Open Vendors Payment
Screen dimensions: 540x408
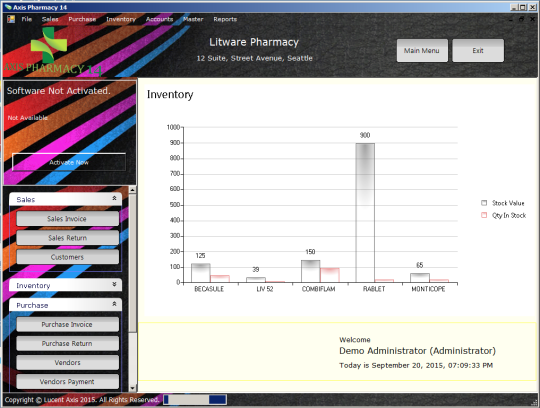point(68,382)
